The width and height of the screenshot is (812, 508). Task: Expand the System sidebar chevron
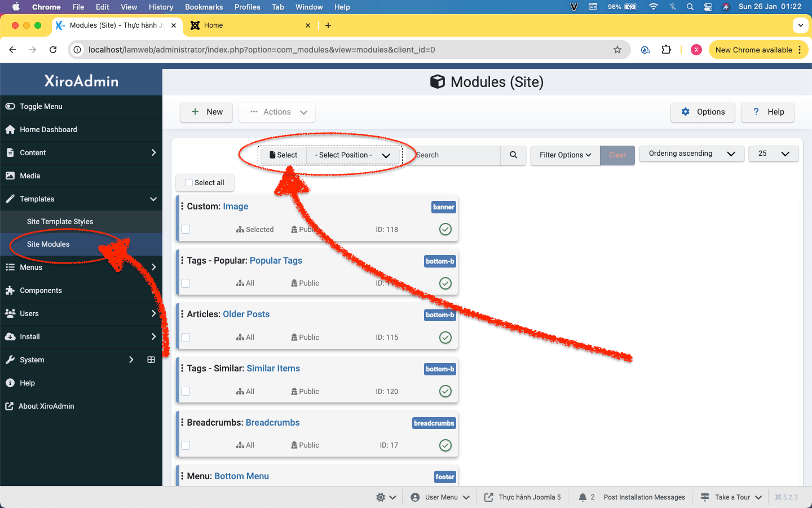pos(131,360)
